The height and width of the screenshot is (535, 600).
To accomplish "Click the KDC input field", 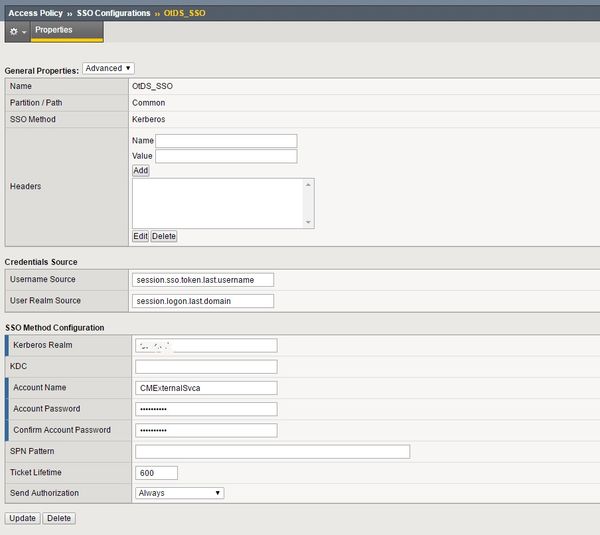I will click(205, 367).
